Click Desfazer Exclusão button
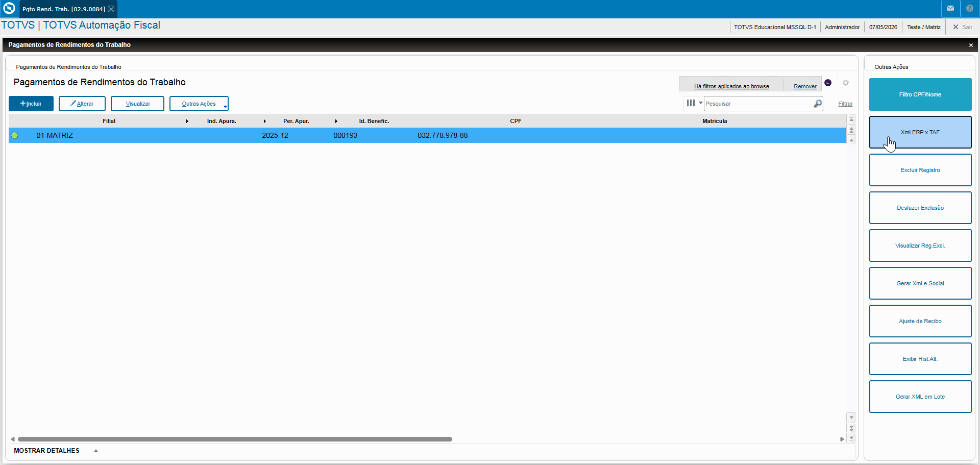980x465 pixels. 920,208
